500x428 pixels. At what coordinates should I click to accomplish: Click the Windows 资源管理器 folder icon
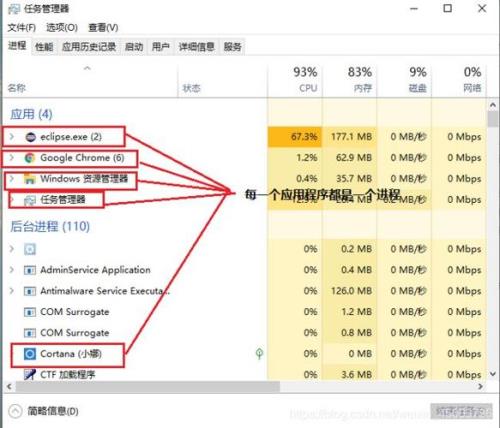(x=30, y=179)
